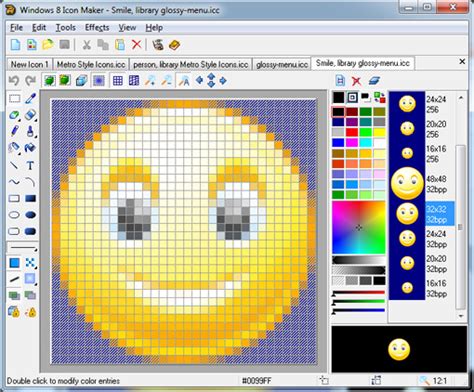Select the 48x48 32bpp image format
This screenshot has width=474, height=392.
point(423,184)
